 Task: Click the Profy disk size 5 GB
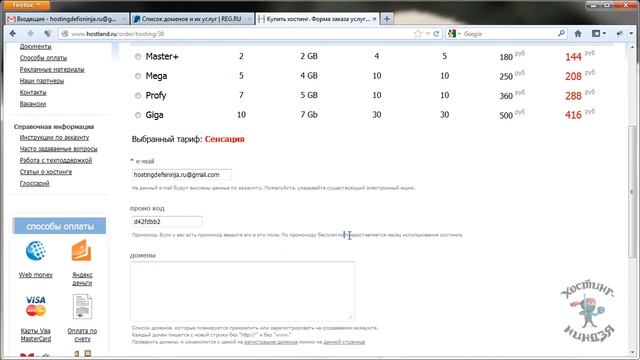coord(309,95)
